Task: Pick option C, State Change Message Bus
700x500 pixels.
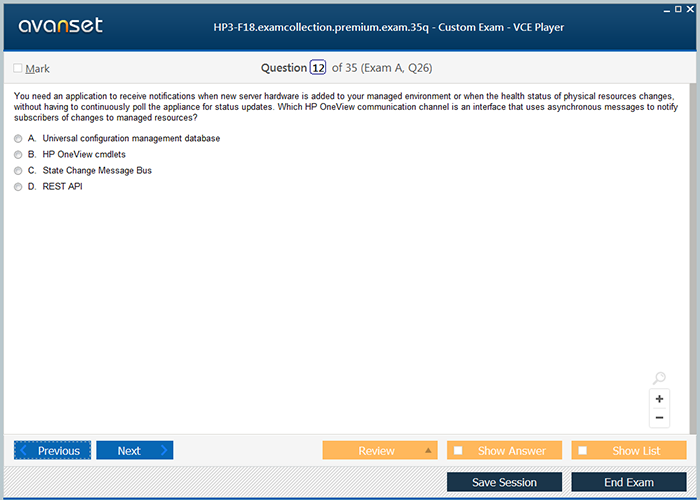Action: (18, 170)
